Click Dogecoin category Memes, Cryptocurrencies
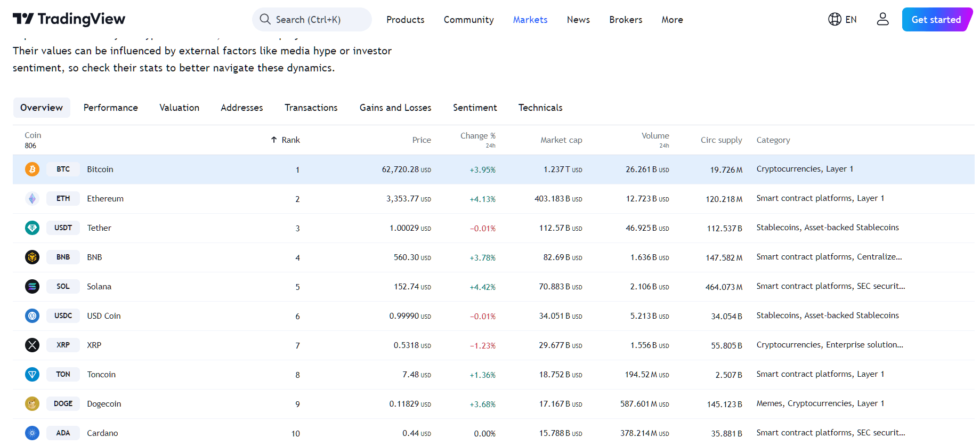 (x=820, y=403)
